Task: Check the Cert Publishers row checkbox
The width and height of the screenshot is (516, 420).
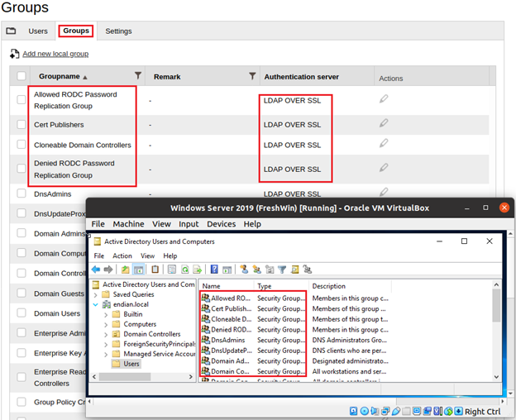Action: [x=21, y=124]
